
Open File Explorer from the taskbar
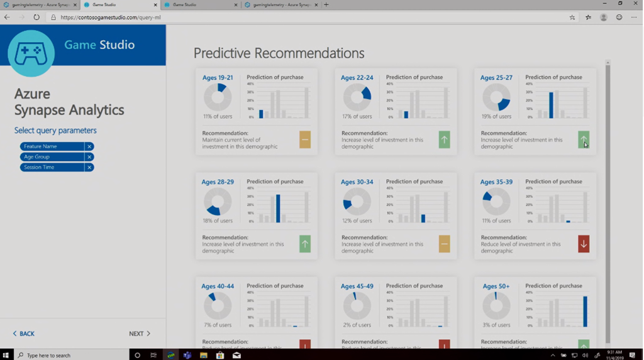click(204, 355)
